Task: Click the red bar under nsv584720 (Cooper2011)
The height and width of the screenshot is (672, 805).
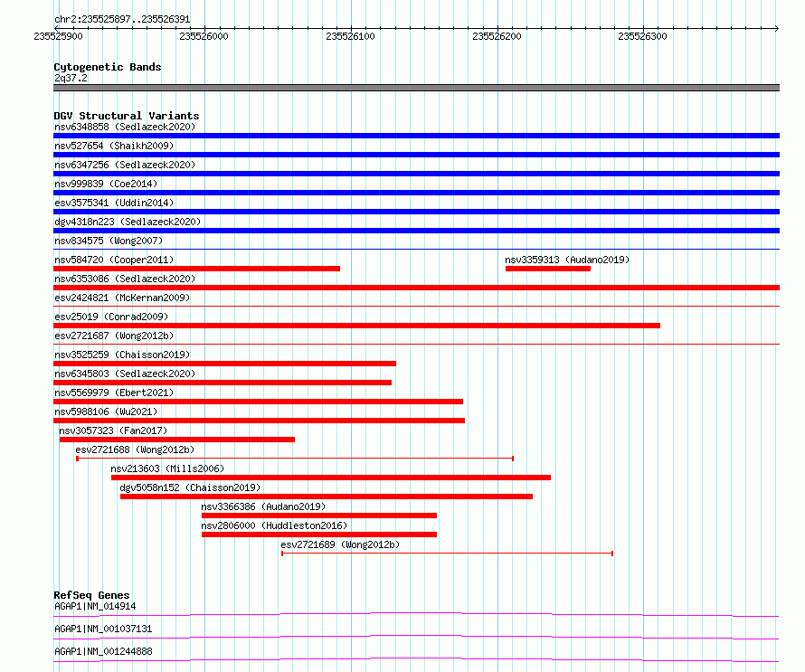Action: point(196,269)
